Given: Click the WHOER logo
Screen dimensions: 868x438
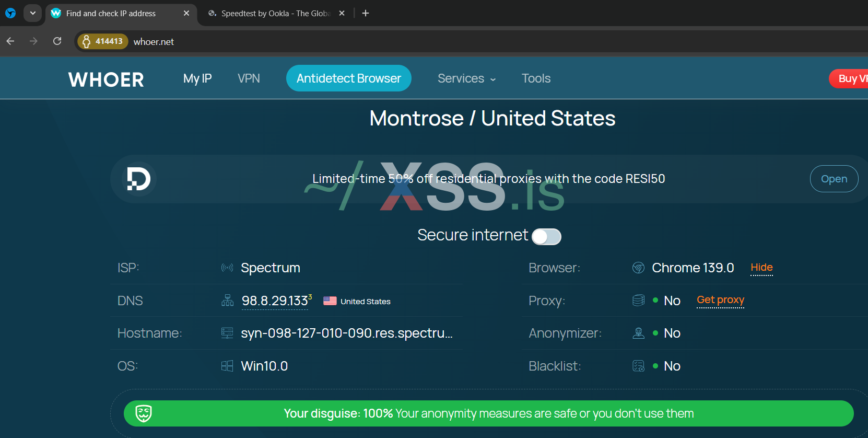Looking at the screenshot, I should 106,79.
